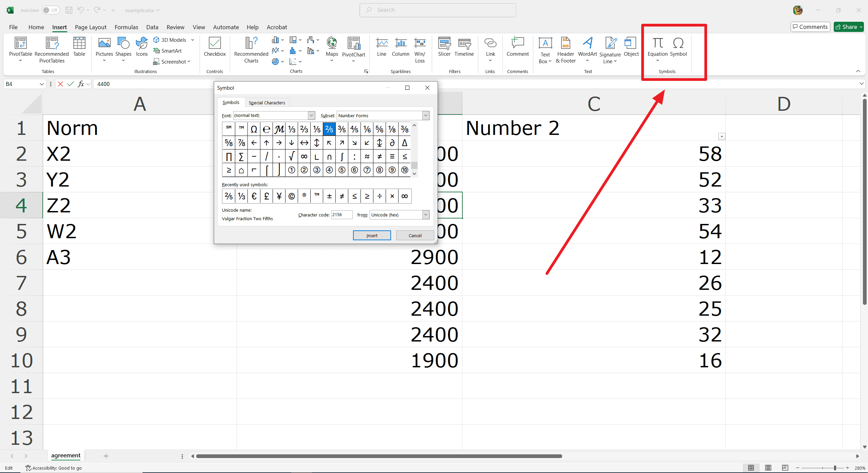The height and width of the screenshot is (473, 868).
Task: Expand the Character code format dropdown
Action: tap(426, 214)
